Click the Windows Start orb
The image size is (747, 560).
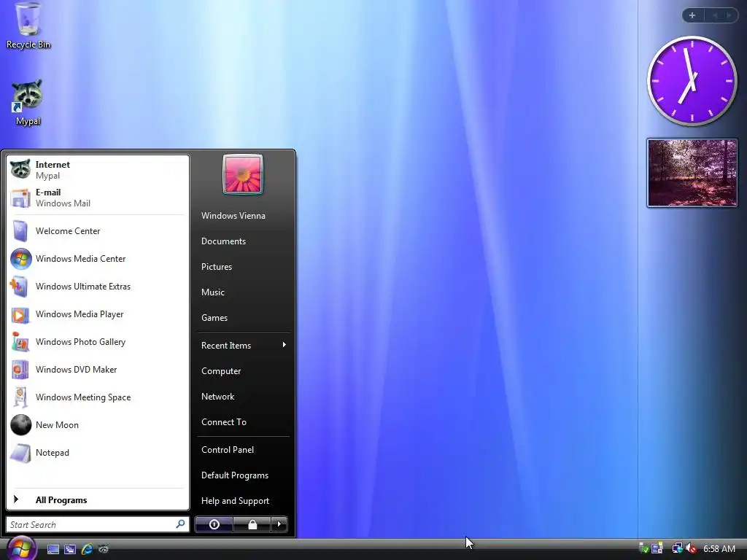21,548
